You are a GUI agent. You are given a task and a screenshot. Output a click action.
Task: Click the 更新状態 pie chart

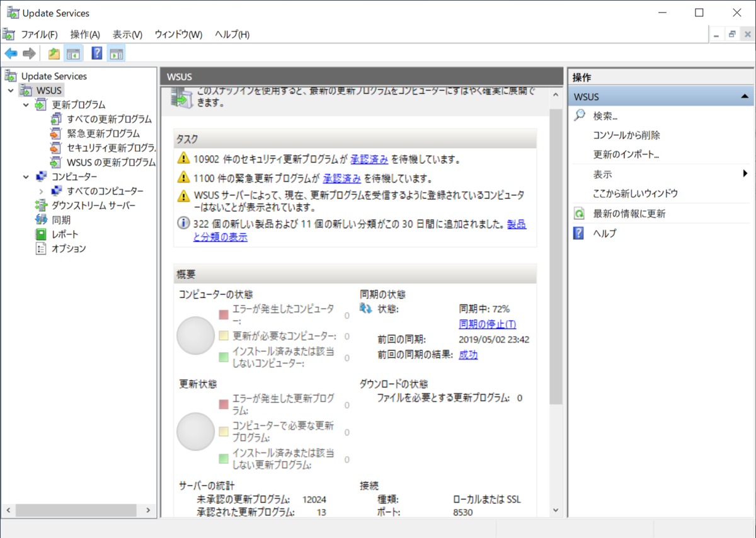tap(196, 432)
